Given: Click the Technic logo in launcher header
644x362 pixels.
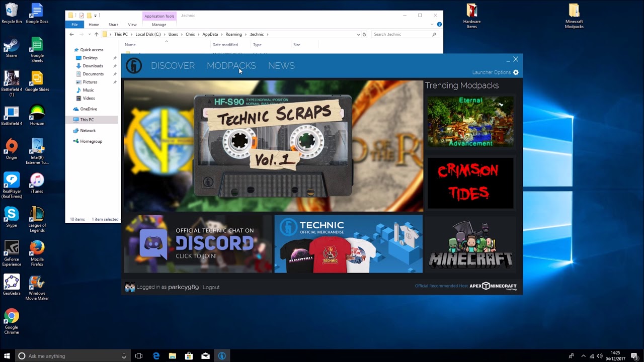Looking at the screenshot, I should tap(134, 66).
